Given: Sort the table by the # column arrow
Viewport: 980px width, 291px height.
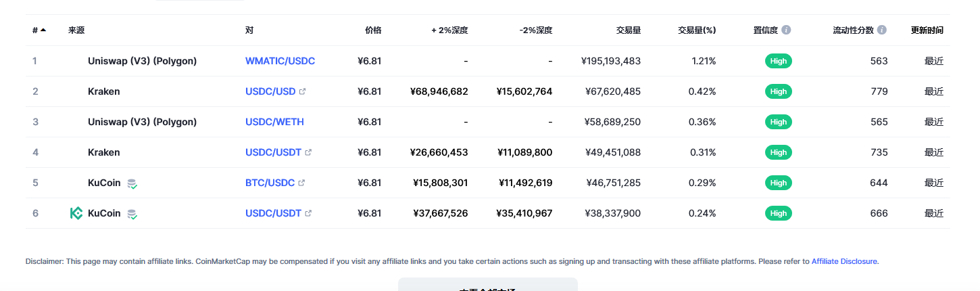Looking at the screenshot, I should (43, 30).
